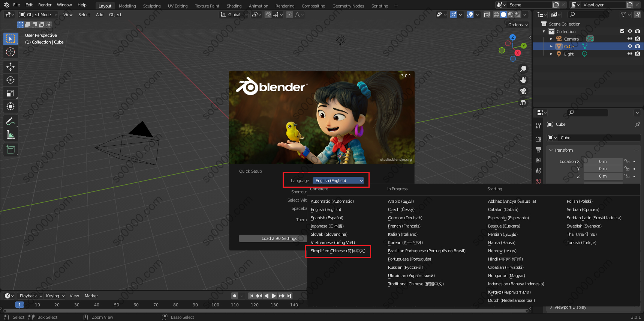The image size is (644, 321).
Task: Switch to the Geometry Nodes tab
Action: [348, 6]
